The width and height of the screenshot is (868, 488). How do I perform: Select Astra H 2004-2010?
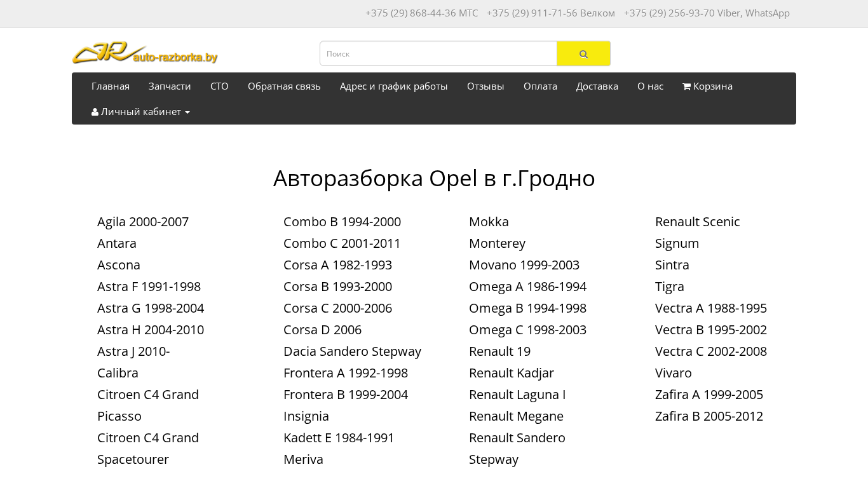[151, 330]
